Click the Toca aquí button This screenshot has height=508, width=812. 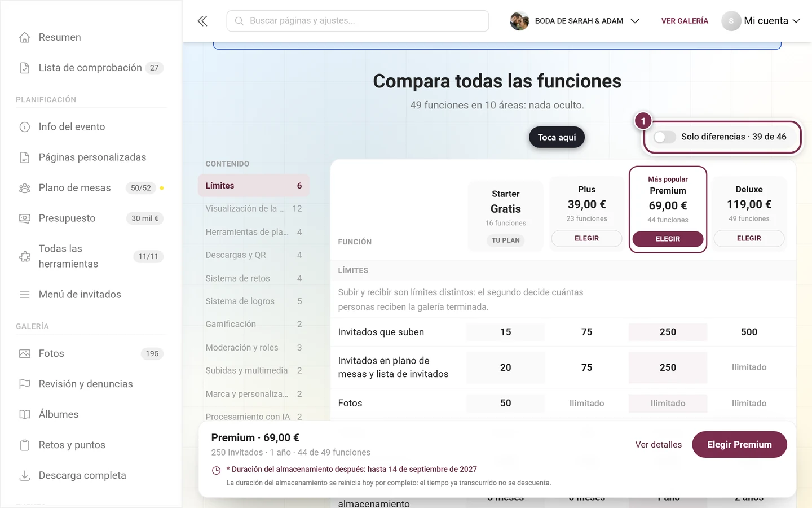(557, 137)
